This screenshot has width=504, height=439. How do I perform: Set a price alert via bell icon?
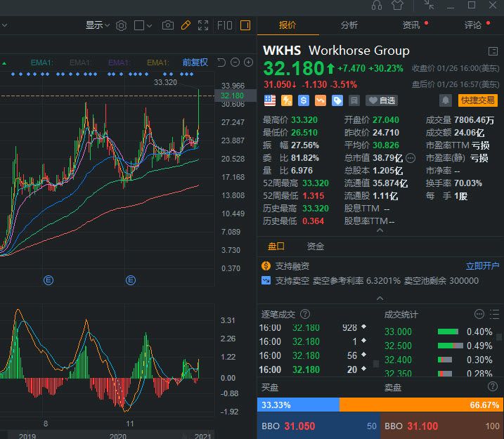coord(446,100)
